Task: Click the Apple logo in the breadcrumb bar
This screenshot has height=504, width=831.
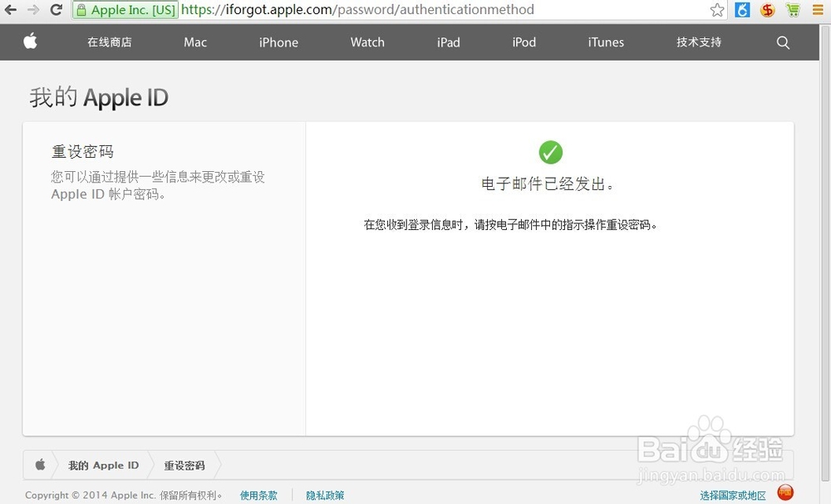Action: 40,465
